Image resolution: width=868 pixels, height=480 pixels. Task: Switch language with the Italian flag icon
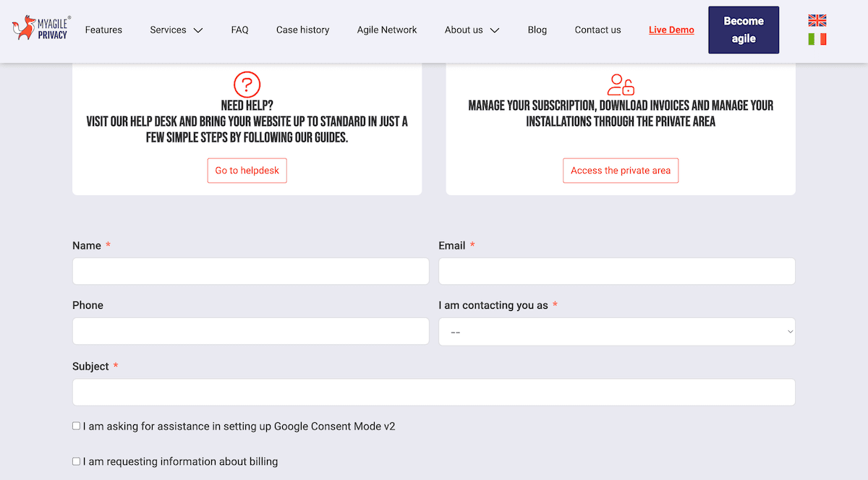pyautogui.click(x=817, y=39)
